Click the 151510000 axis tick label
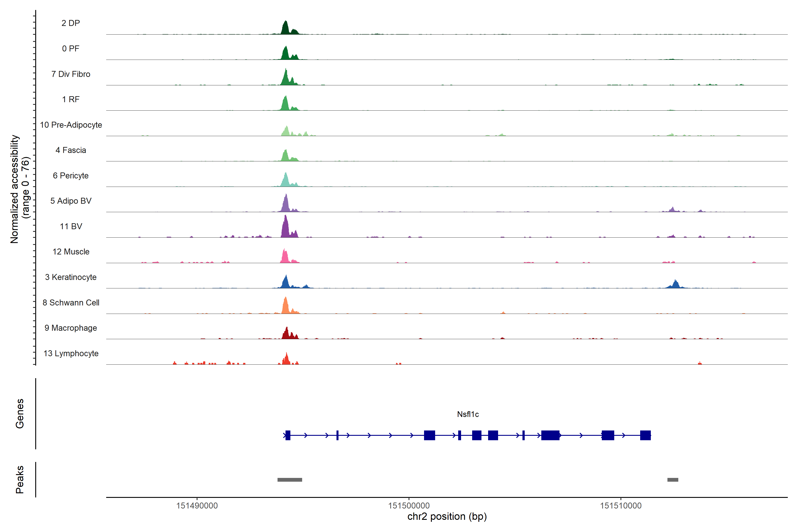This screenshot has height=532, width=798. 620,506
